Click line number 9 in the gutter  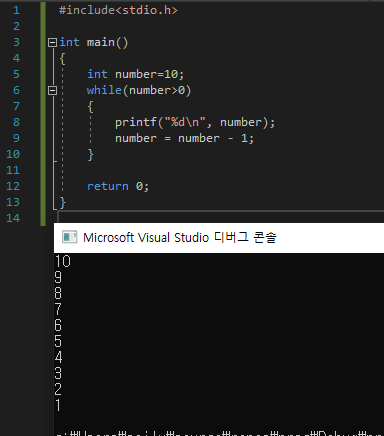[16, 138]
